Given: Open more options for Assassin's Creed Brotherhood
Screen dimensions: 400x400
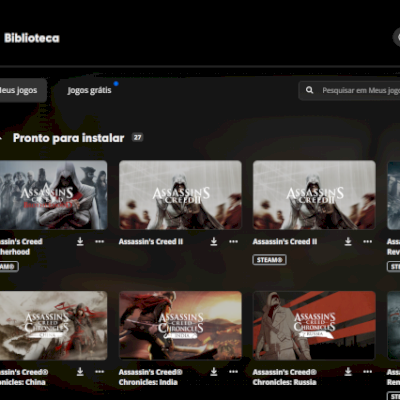Looking at the screenshot, I should [x=100, y=241].
